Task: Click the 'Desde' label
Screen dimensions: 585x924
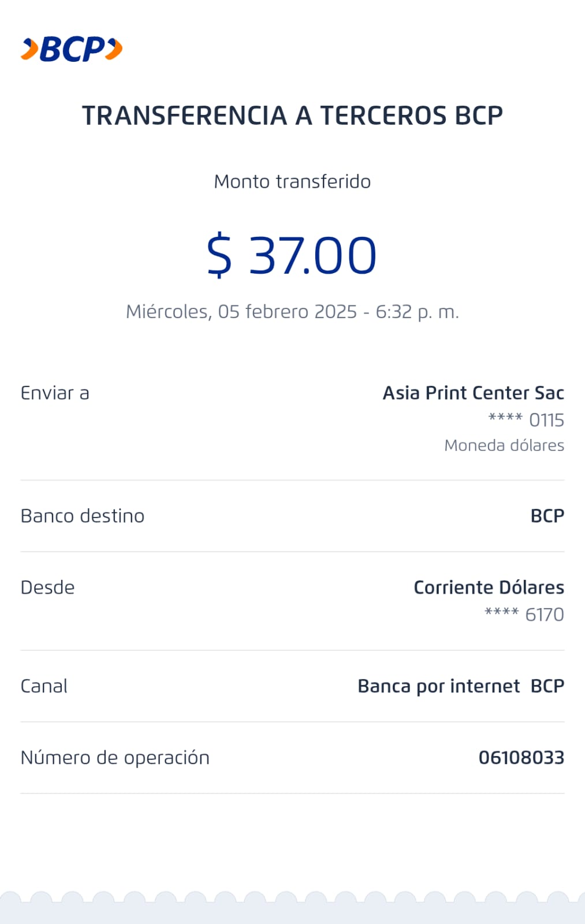Action: (47, 588)
